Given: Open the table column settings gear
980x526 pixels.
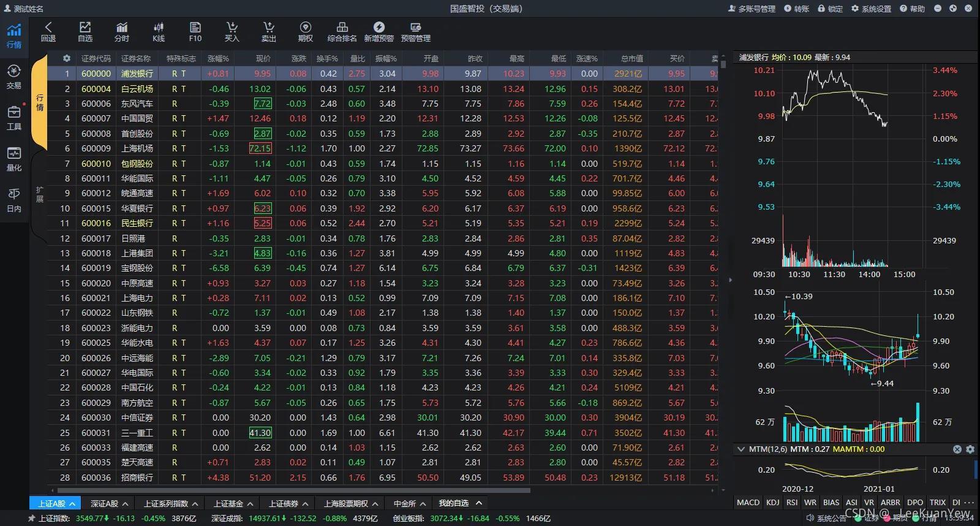Looking at the screenshot, I should pyautogui.click(x=67, y=58).
